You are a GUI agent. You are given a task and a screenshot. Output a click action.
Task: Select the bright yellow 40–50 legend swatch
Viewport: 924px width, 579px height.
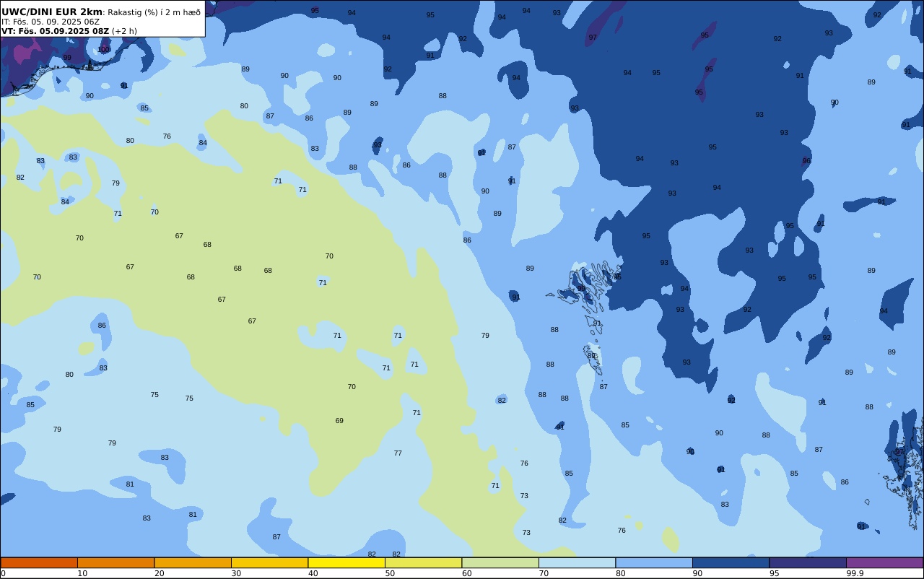[x=346, y=562]
